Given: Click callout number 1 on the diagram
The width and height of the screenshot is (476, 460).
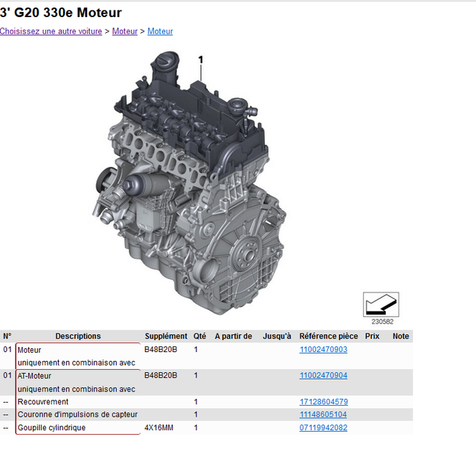Looking at the screenshot, I should [200, 60].
